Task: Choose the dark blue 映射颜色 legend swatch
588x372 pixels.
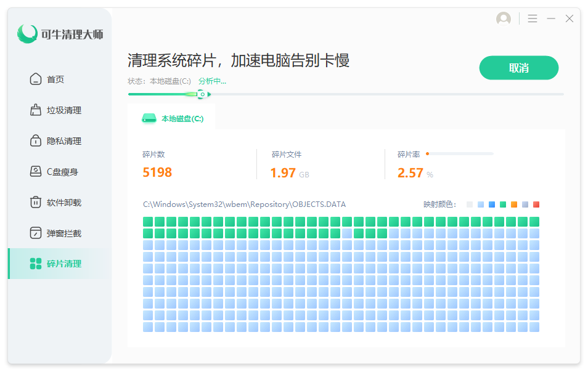Action: coord(492,204)
